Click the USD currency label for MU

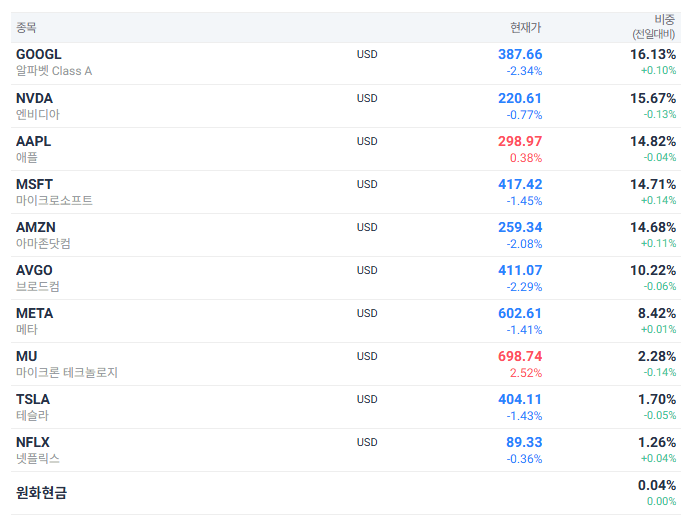[x=367, y=356]
